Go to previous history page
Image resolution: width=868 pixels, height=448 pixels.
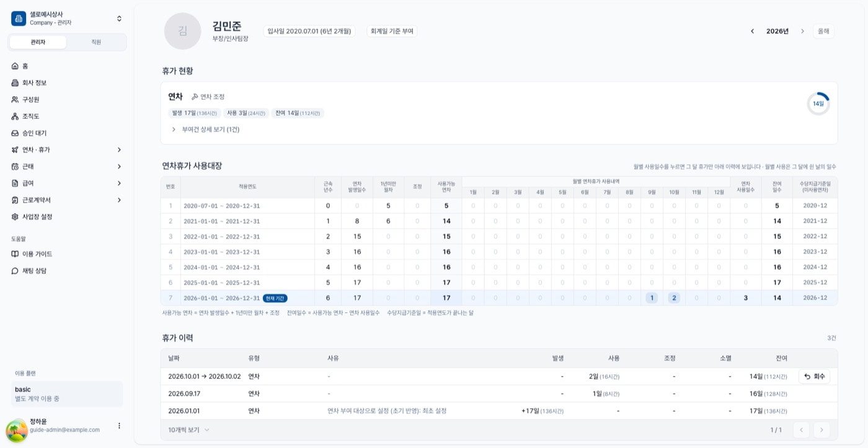(801, 430)
